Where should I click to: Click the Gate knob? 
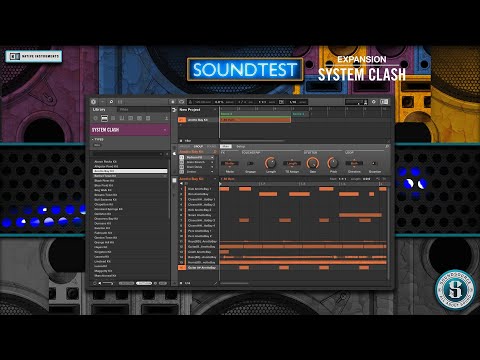[312, 163]
